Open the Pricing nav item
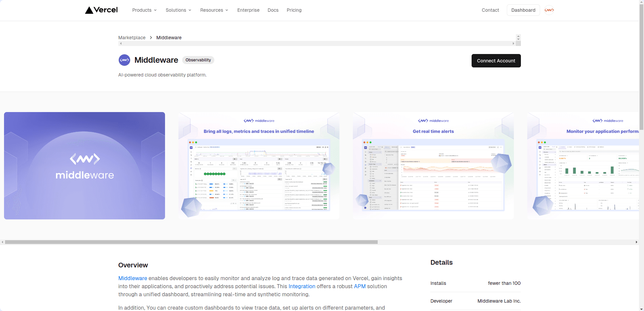This screenshot has width=644, height=311. [294, 10]
